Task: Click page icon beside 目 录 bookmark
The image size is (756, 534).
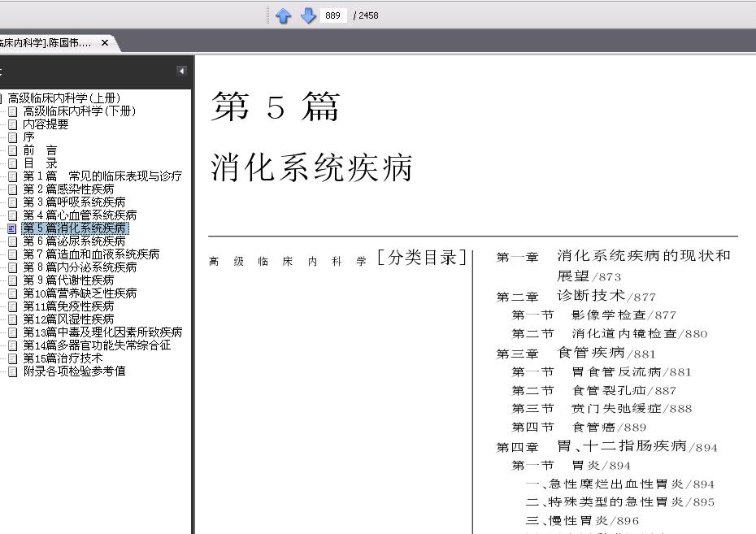Action: 13,164
